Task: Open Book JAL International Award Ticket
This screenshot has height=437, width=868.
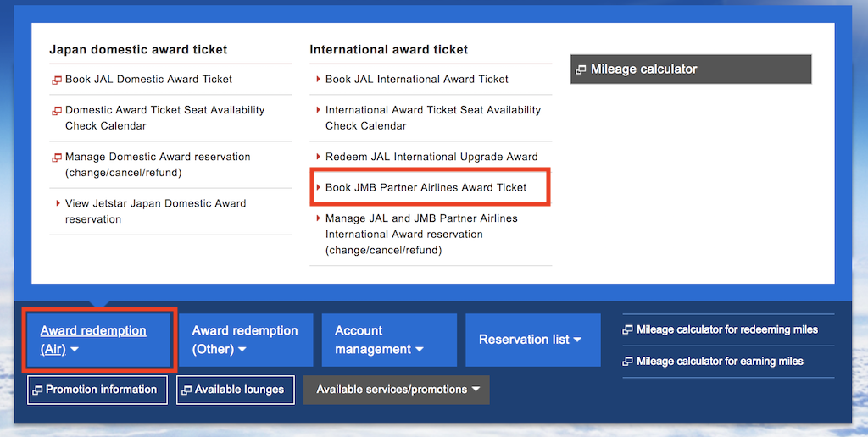Action: [417, 79]
